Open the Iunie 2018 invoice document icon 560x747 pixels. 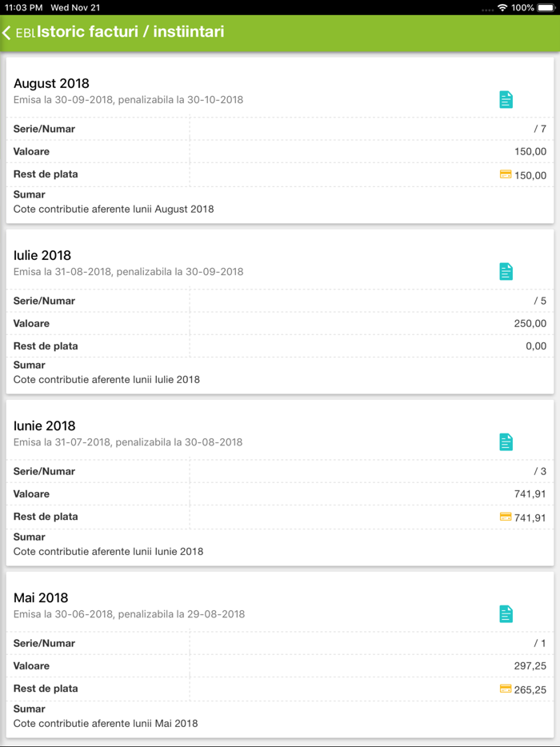click(x=506, y=441)
